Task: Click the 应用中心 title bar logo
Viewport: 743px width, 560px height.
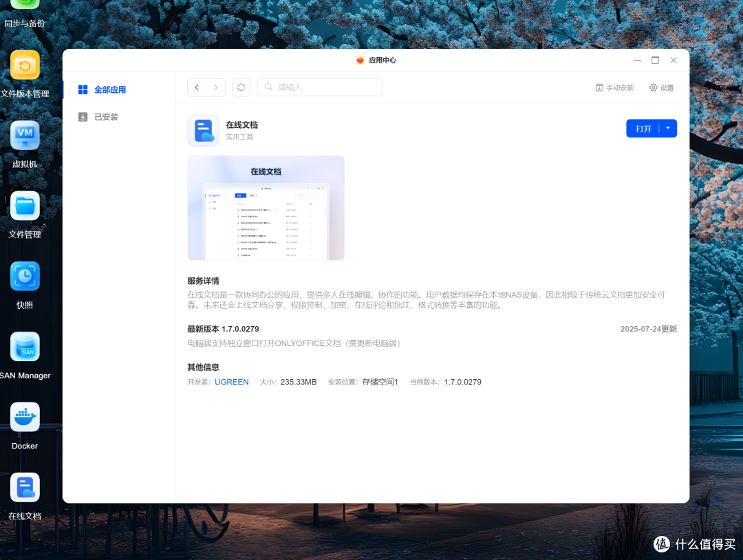Action: point(360,60)
